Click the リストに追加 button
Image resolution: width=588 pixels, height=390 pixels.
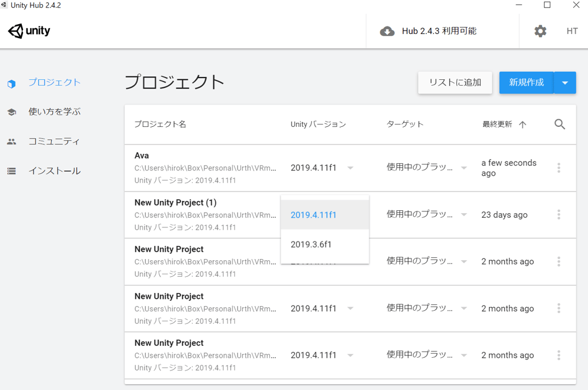[455, 82]
